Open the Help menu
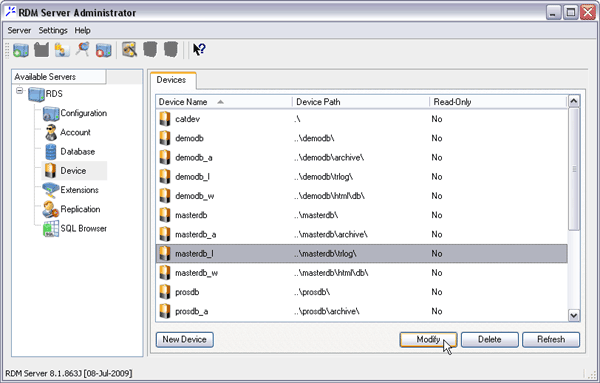The image size is (600, 383). [x=82, y=30]
